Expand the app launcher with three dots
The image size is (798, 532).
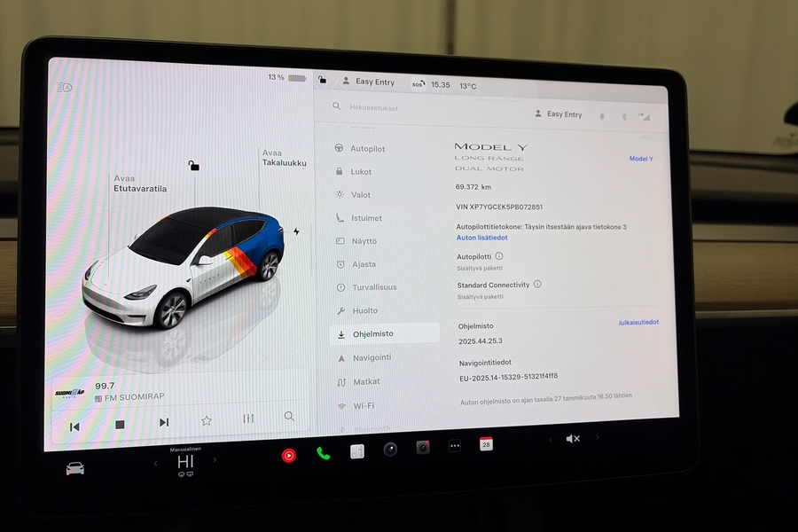click(455, 447)
